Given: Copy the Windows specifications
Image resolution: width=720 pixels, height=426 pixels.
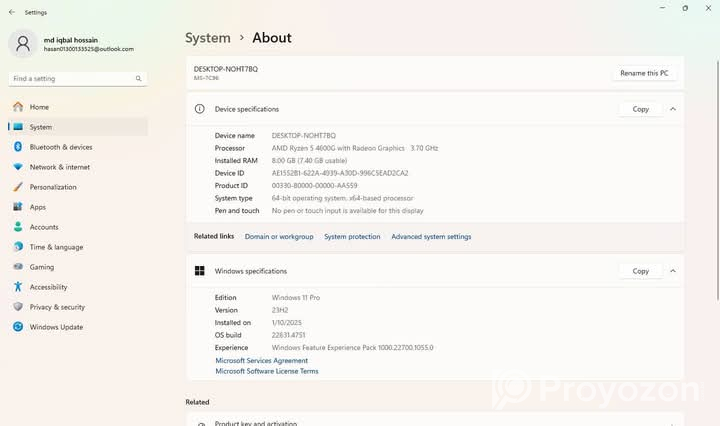Looking at the screenshot, I should 641,271.
